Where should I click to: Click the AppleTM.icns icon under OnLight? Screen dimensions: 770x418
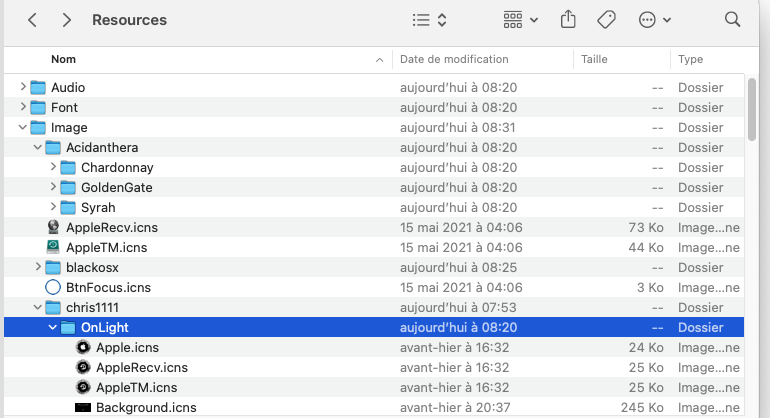[x=83, y=388]
